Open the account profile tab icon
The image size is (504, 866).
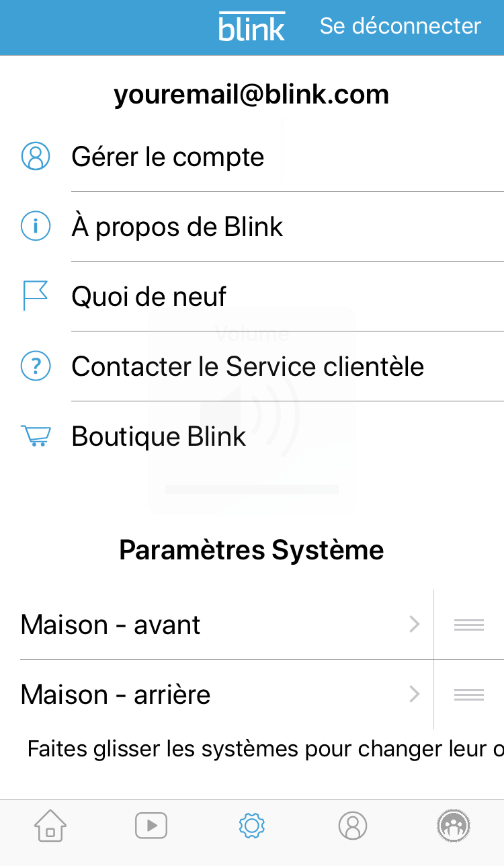353,825
